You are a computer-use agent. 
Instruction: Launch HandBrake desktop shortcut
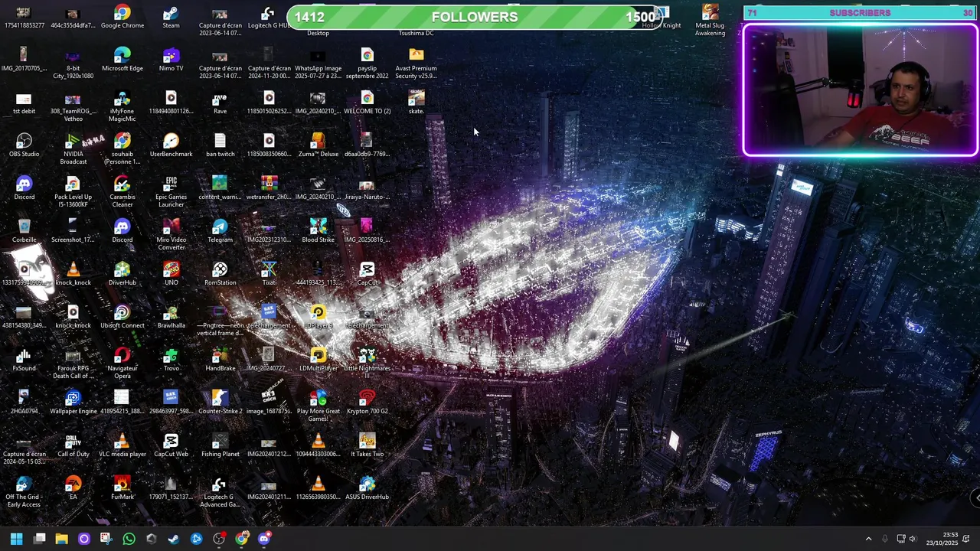[x=220, y=360]
